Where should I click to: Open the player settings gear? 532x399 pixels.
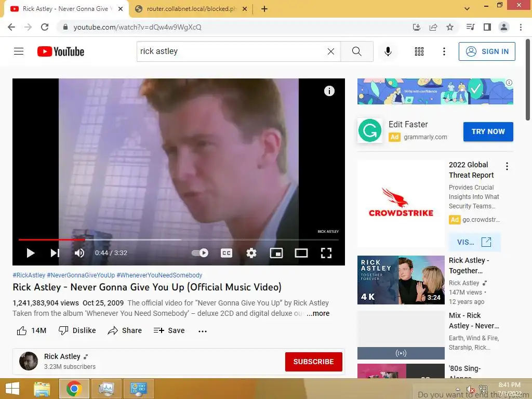[251, 253]
